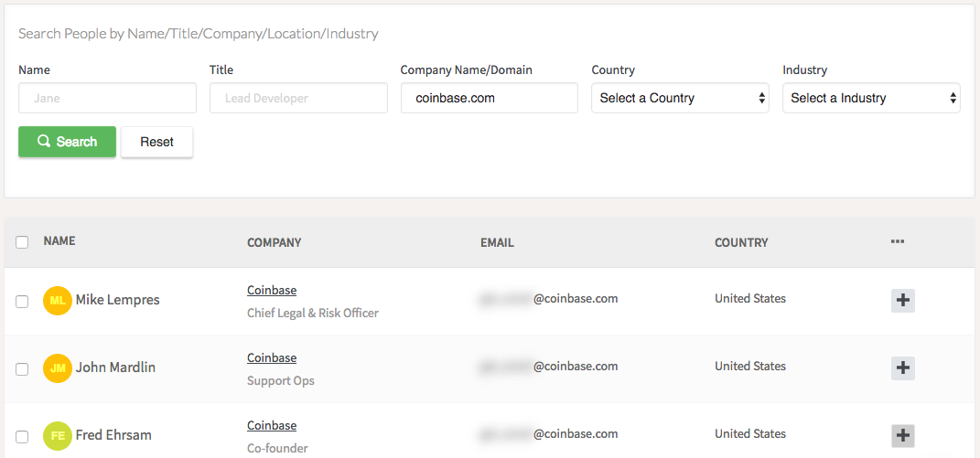Screen dimensions: 980x458
Task: Click the plus icon for John Mardlin
Action: coord(903,367)
